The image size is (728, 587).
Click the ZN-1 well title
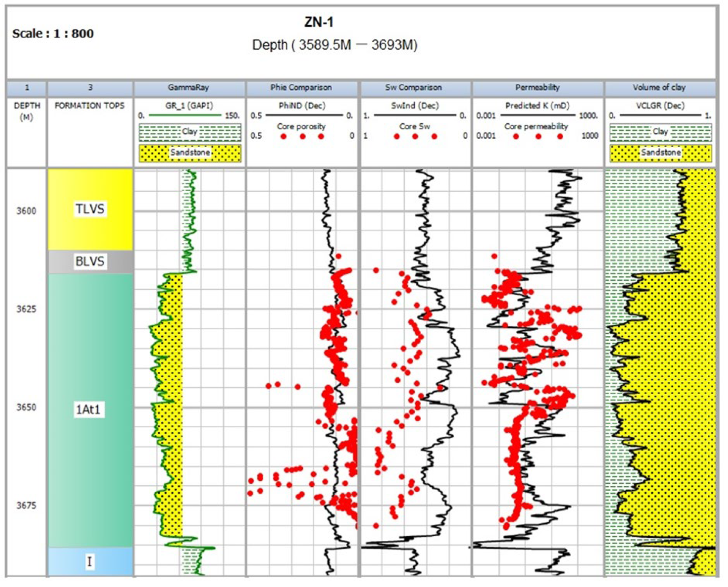click(319, 23)
